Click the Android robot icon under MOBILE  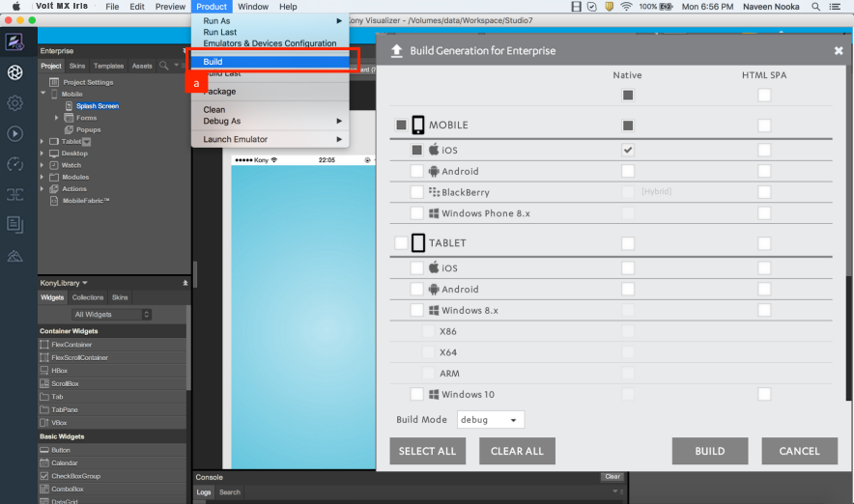click(434, 171)
